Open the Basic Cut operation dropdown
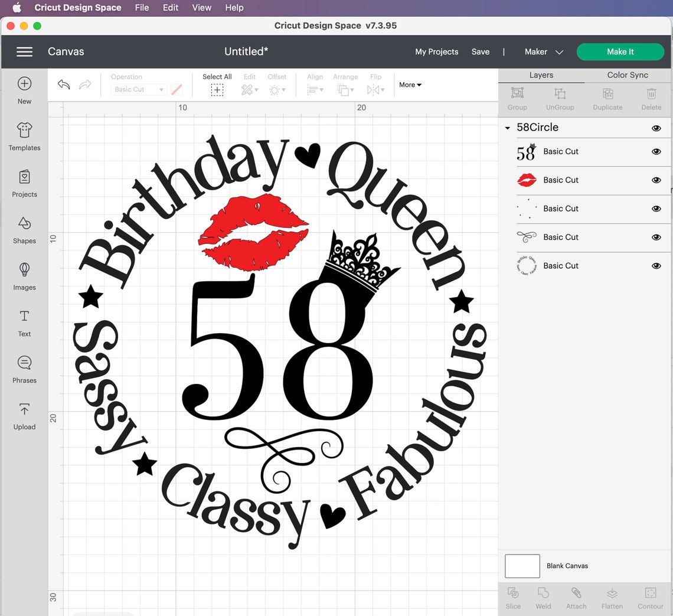This screenshot has width=673, height=616. tap(138, 89)
